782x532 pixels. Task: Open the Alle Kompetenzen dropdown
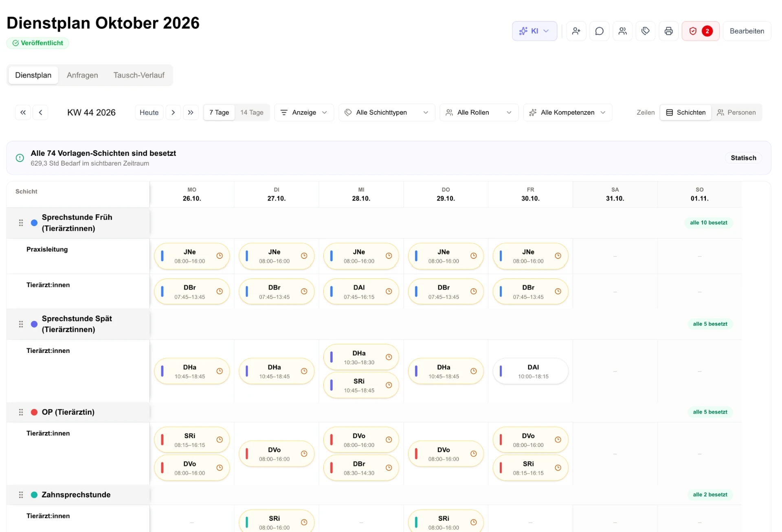point(568,112)
